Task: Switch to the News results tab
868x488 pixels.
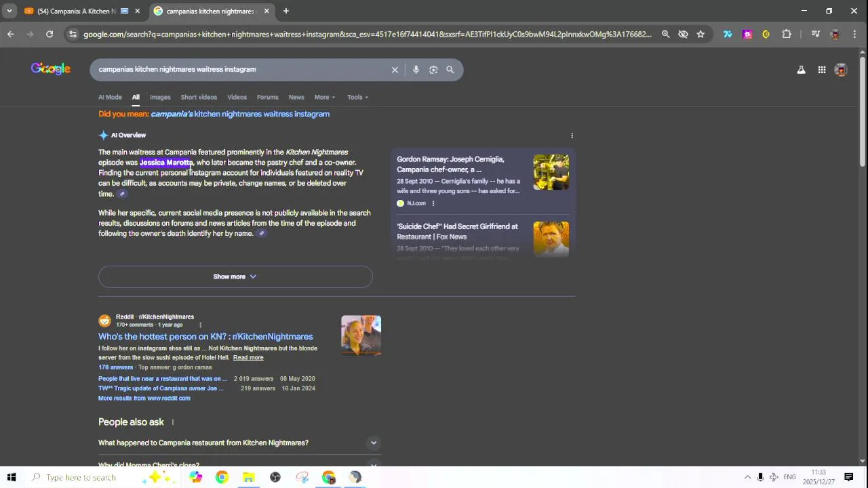Action: pyautogui.click(x=296, y=97)
